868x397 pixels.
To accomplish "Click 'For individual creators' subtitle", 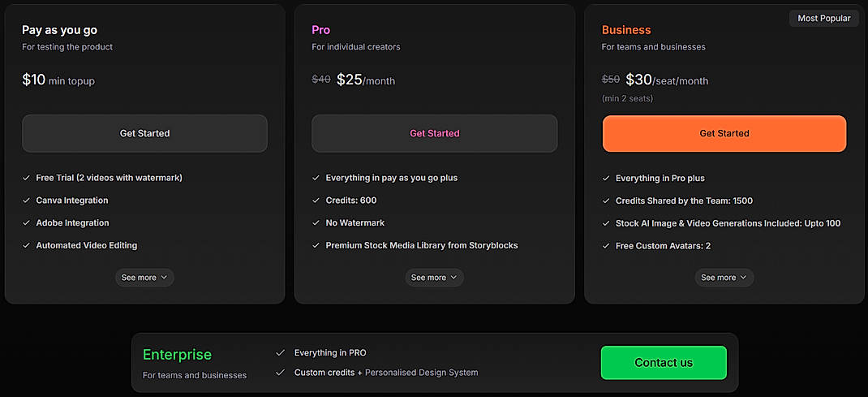I will pyautogui.click(x=356, y=47).
